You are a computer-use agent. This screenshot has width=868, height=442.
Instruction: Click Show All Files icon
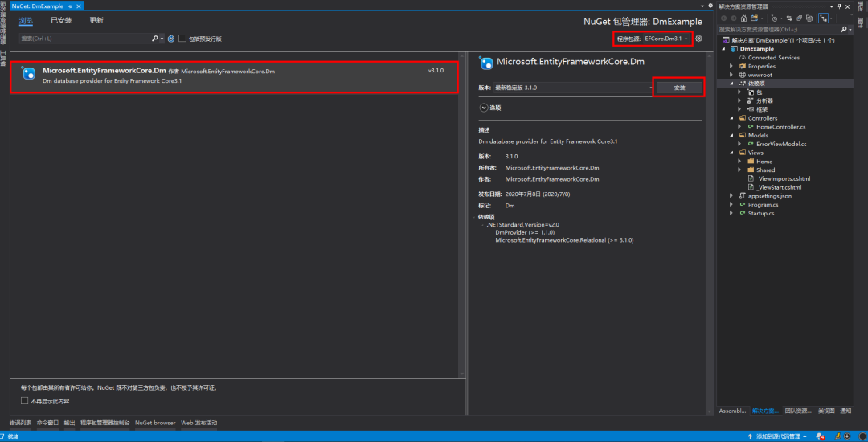809,18
